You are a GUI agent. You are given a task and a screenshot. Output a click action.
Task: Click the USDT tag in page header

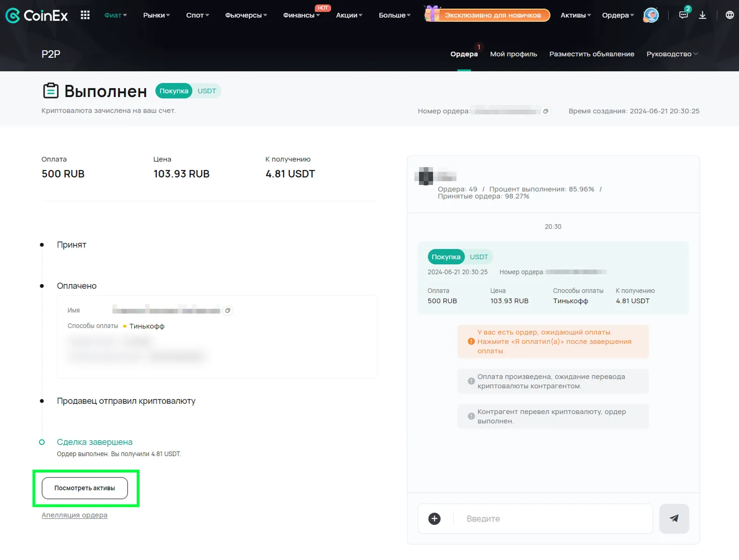click(206, 91)
